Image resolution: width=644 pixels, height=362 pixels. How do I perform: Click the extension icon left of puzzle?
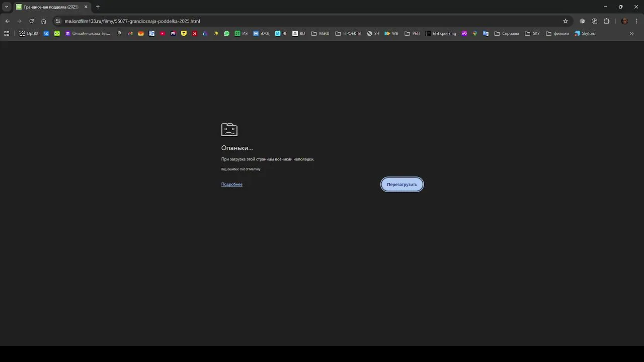pos(594,21)
